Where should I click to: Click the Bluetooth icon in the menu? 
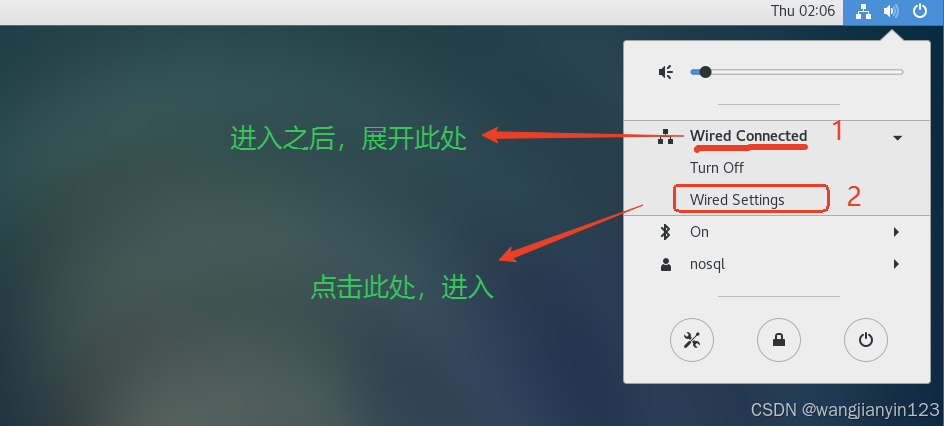pos(665,232)
